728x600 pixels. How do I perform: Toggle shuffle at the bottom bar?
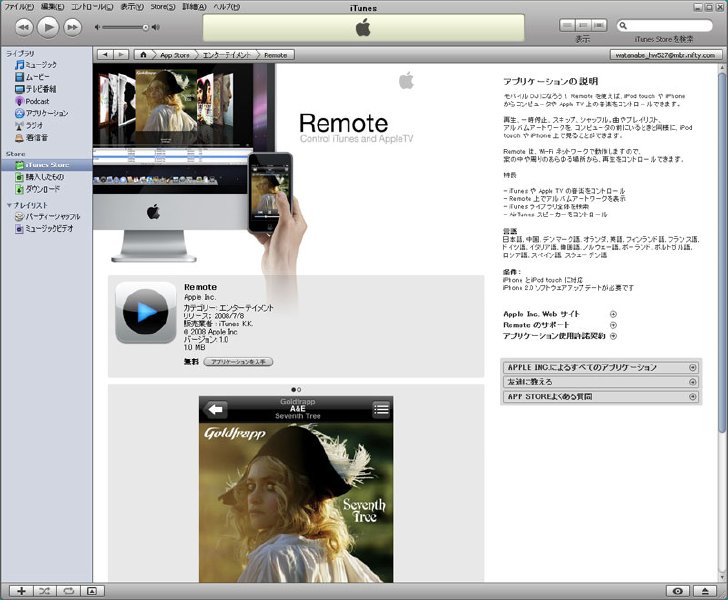pos(45,591)
